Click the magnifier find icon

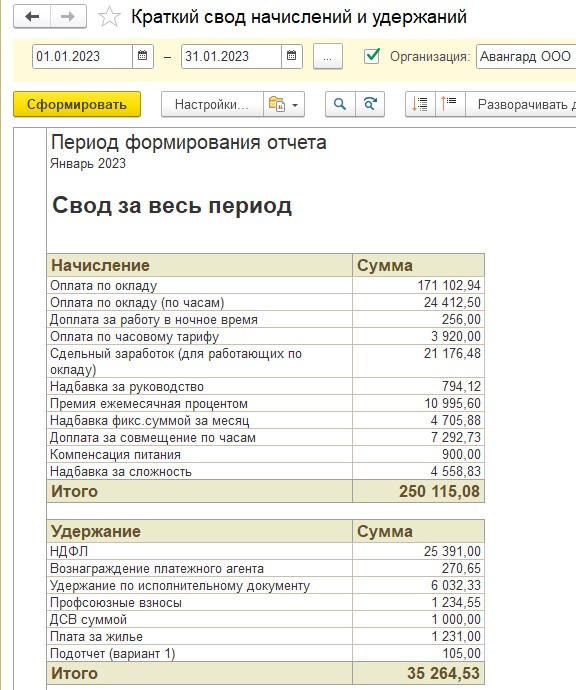click(340, 104)
